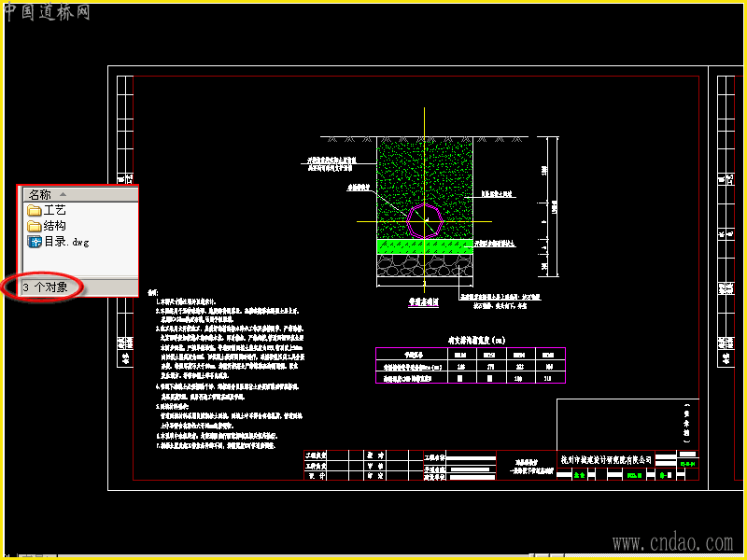Screen dimensions: 747x560
Task: Select the magenta pipe circle in the section
Action: 425,220
